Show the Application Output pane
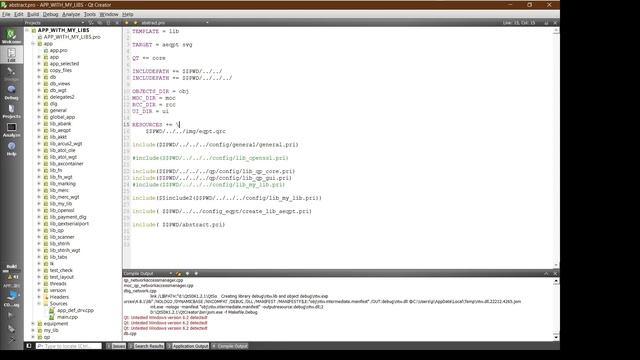Viewport: 640px width, 360px height. click(x=187, y=346)
